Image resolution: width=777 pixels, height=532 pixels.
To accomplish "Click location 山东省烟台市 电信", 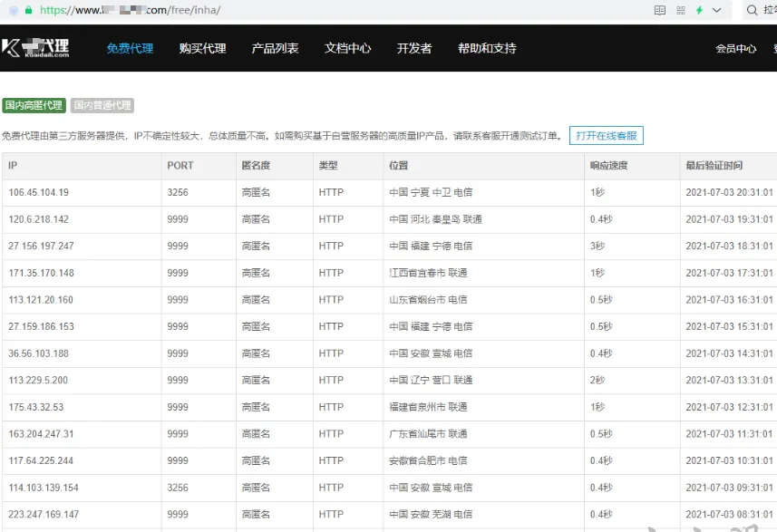I will pyautogui.click(x=428, y=300).
